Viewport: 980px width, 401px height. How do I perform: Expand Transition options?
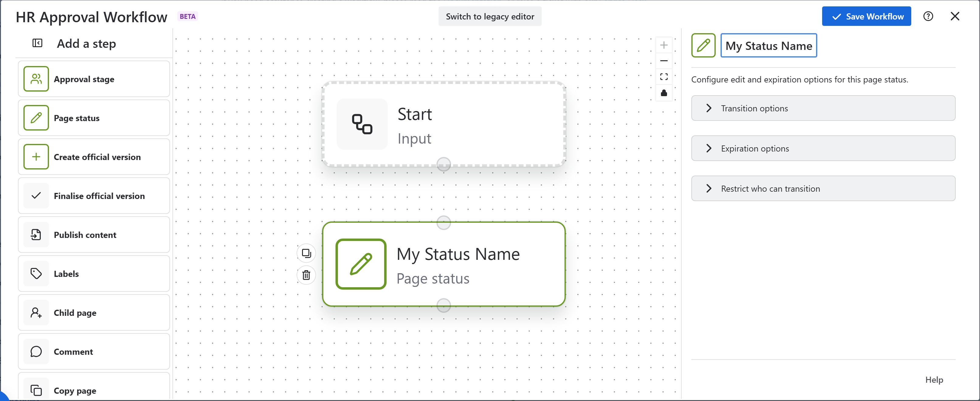point(823,108)
